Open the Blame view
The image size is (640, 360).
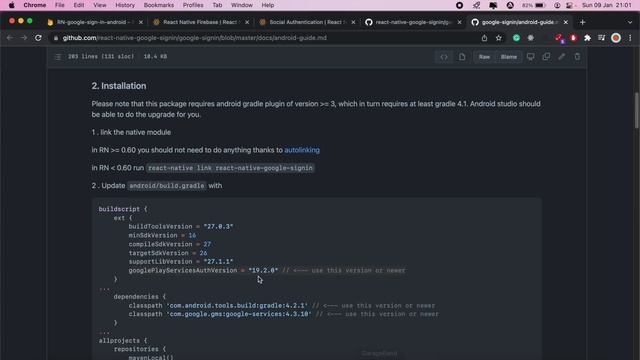tap(509, 57)
